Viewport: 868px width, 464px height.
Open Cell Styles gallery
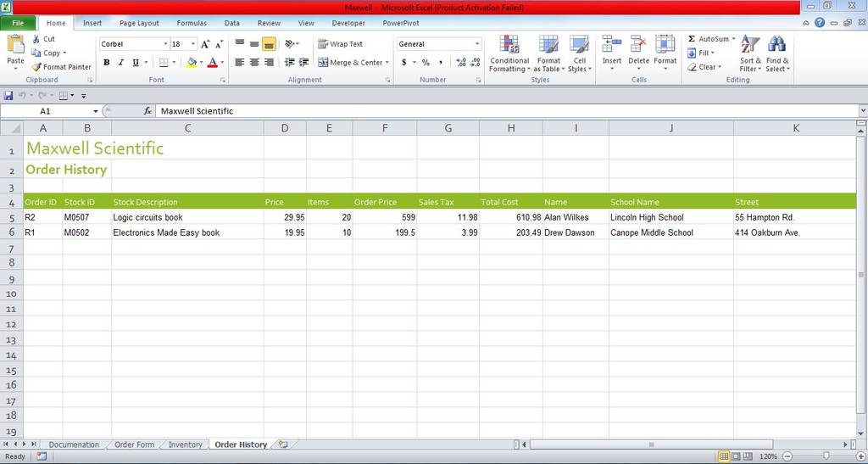[580, 53]
